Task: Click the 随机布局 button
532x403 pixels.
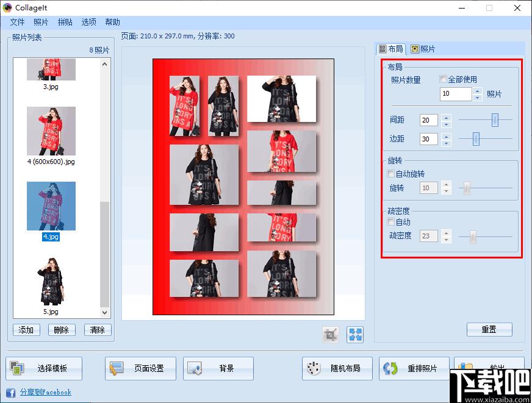Action: click(337, 368)
